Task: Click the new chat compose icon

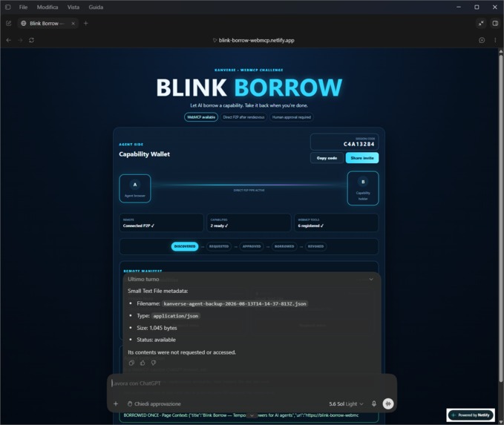Action: tap(9, 24)
